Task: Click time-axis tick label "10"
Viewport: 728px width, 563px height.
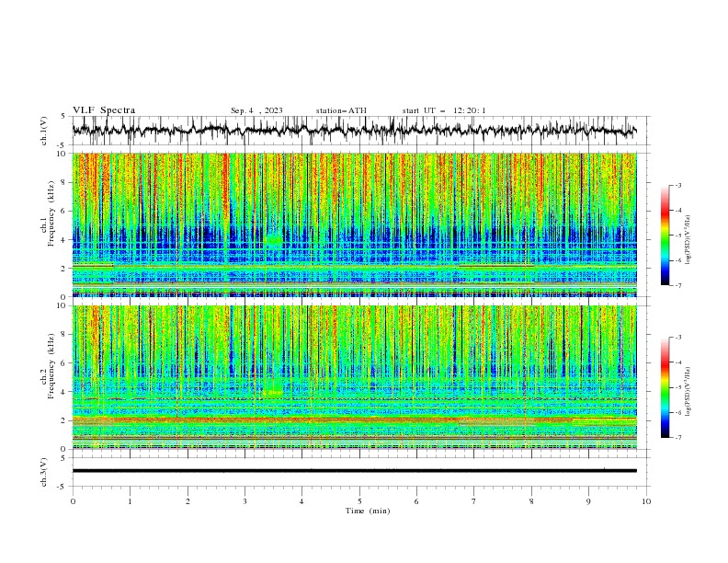Action: pos(646,501)
